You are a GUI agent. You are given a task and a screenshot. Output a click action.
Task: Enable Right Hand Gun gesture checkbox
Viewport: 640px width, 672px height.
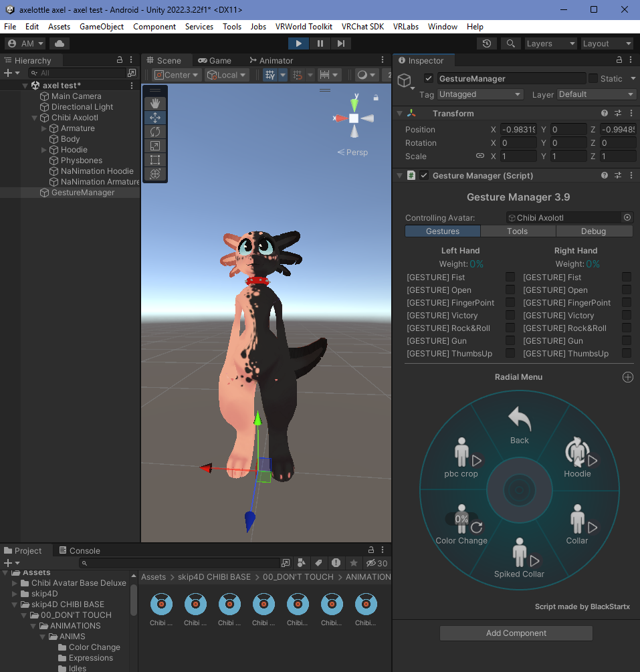(x=626, y=340)
